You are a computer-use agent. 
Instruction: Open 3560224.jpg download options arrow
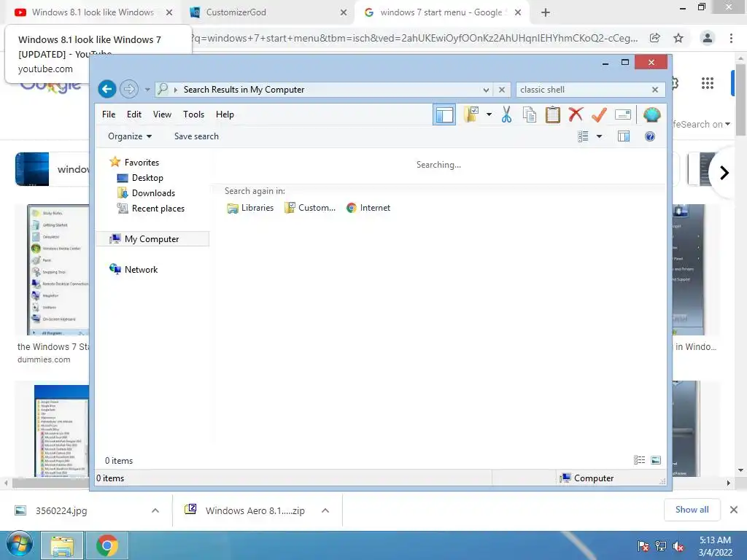pos(155,510)
